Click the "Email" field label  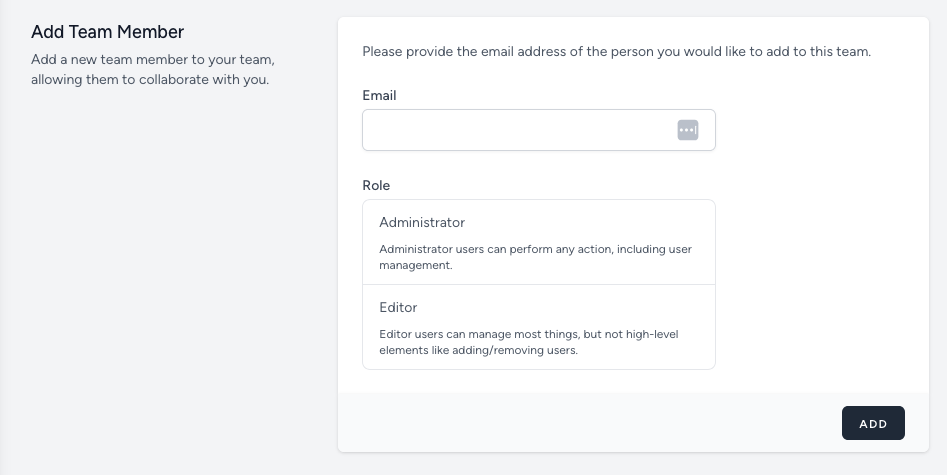tap(379, 96)
